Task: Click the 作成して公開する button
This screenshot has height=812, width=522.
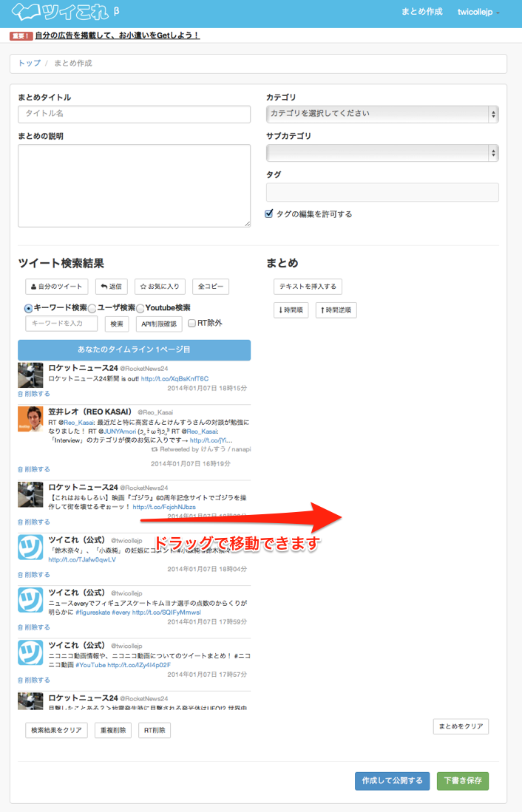Action: pyautogui.click(x=393, y=781)
